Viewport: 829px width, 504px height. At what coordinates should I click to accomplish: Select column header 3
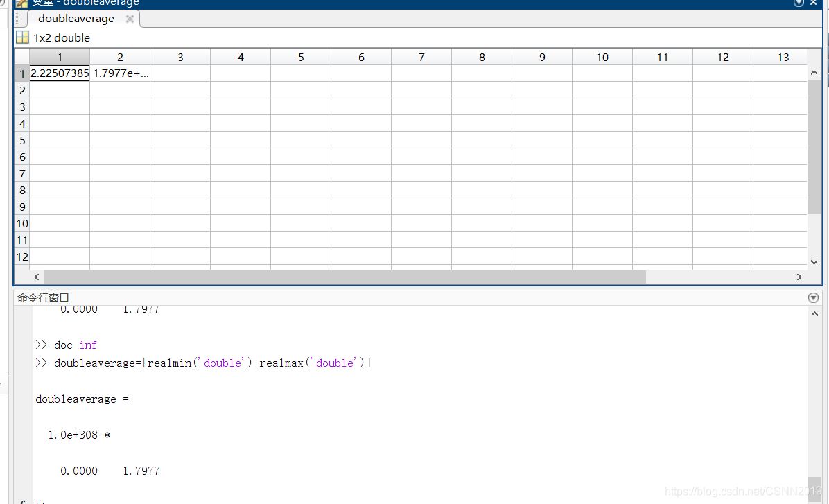tap(180, 57)
